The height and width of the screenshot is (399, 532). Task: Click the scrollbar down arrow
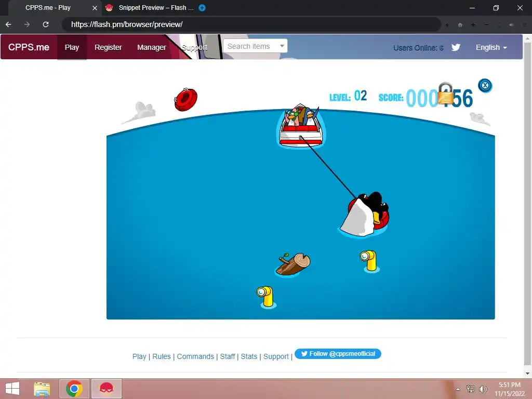(x=527, y=373)
